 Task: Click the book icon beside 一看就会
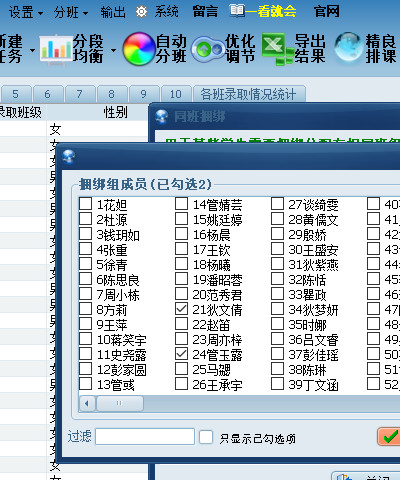(237, 11)
